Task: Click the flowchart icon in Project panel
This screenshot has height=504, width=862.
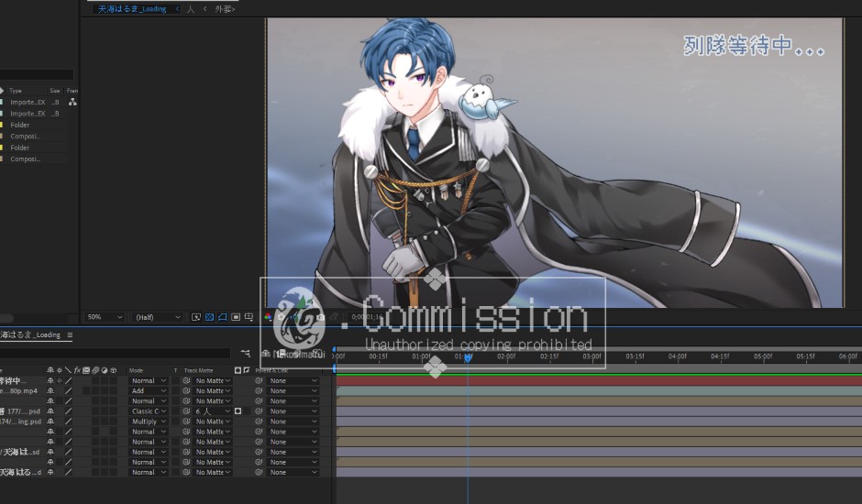Action: [72, 103]
